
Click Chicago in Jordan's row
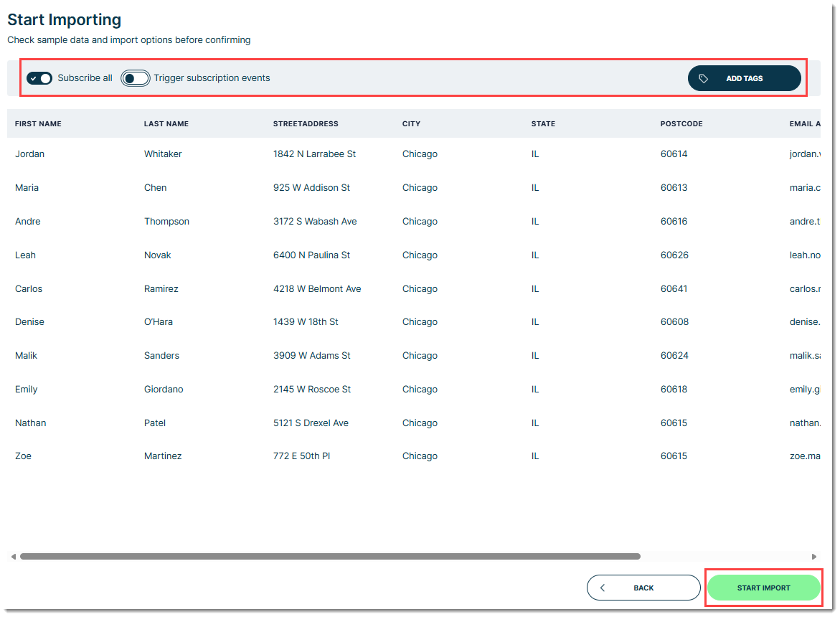[420, 154]
